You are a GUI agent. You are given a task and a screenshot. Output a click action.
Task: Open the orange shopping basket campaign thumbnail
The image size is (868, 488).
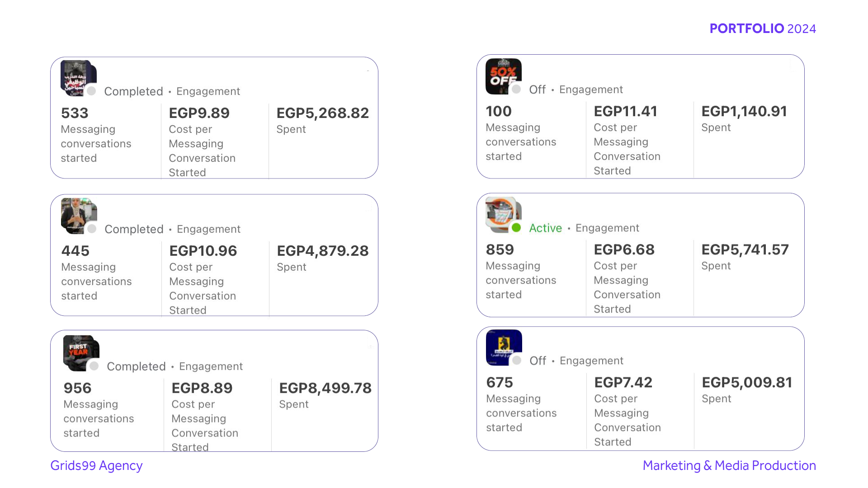503,214
